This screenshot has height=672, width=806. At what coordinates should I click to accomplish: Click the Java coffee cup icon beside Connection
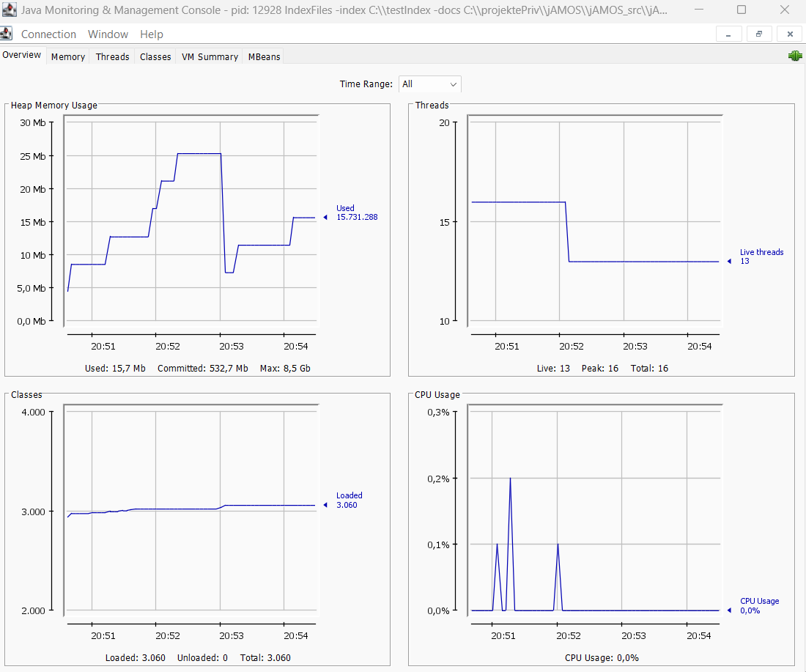click(8, 33)
